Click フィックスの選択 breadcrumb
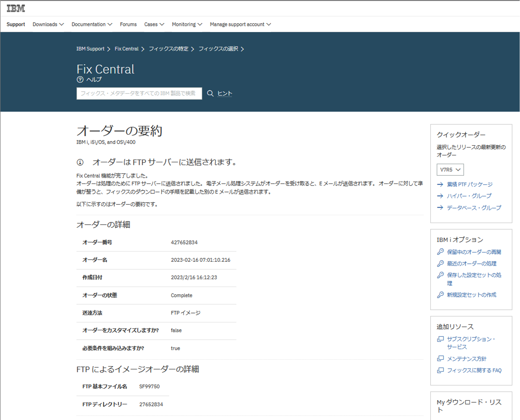 (218, 49)
